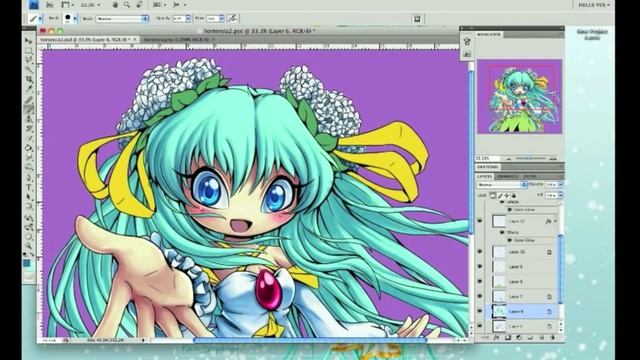Select the Dodge tool
Screen dimensions: 640x360
click(x=29, y=167)
